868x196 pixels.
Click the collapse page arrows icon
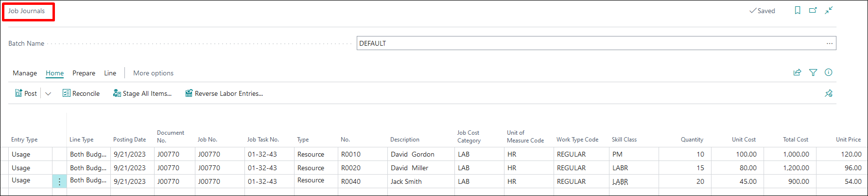tap(829, 10)
